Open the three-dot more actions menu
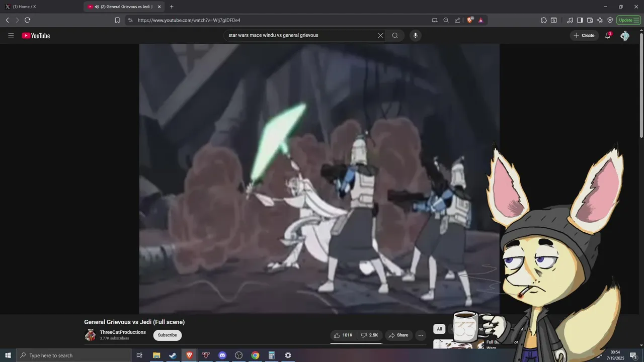 (421, 335)
